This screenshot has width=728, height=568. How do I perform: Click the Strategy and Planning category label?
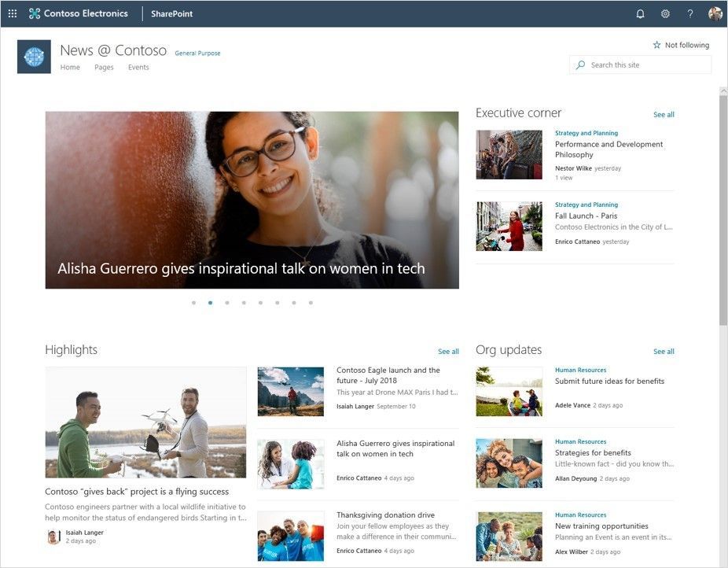586,133
